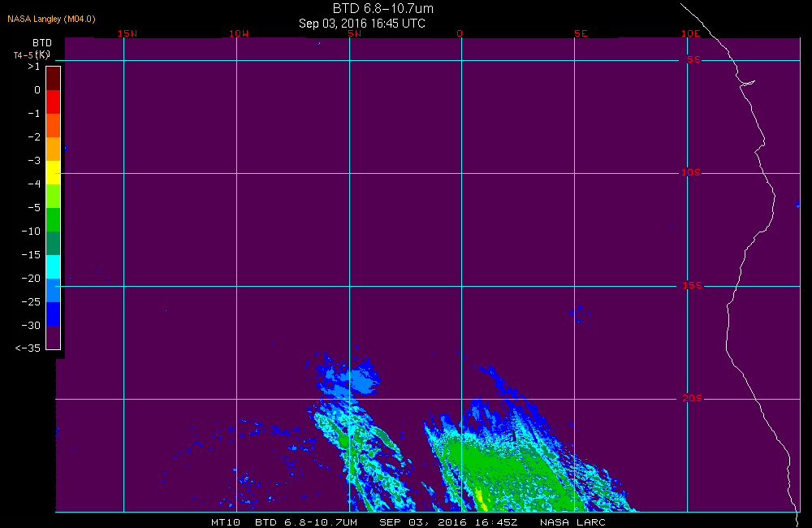Click the '-4' colorbar value
The image size is (812, 528).
point(34,184)
